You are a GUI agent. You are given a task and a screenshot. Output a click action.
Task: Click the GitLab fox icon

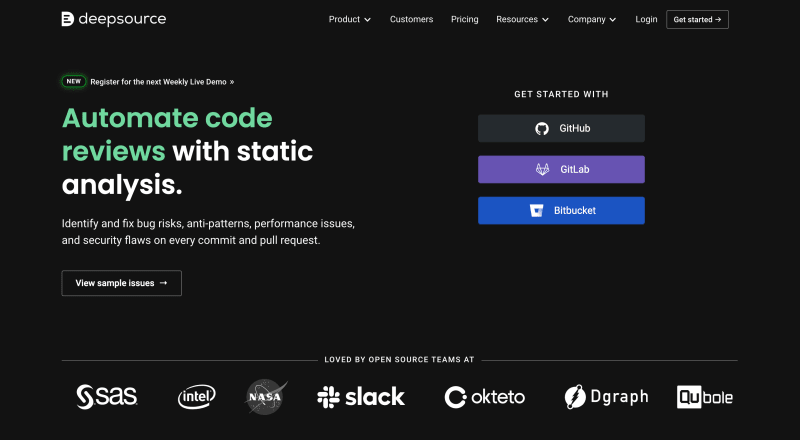pos(542,169)
